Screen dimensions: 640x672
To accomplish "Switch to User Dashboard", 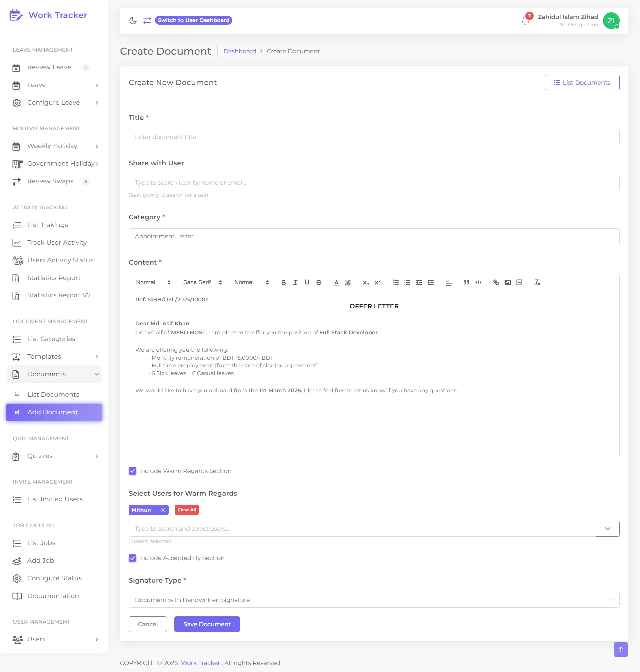I will [x=193, y=20].
